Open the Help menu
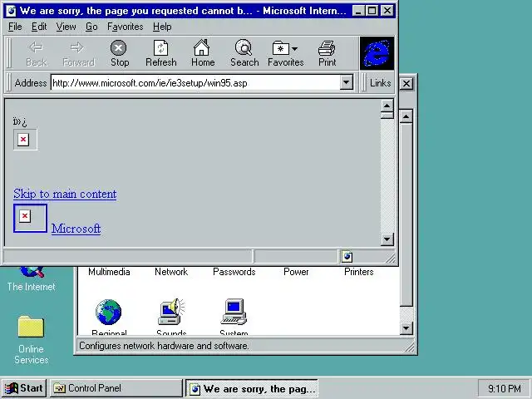Viewport: 532px width, 399px height. pos(162,27)
